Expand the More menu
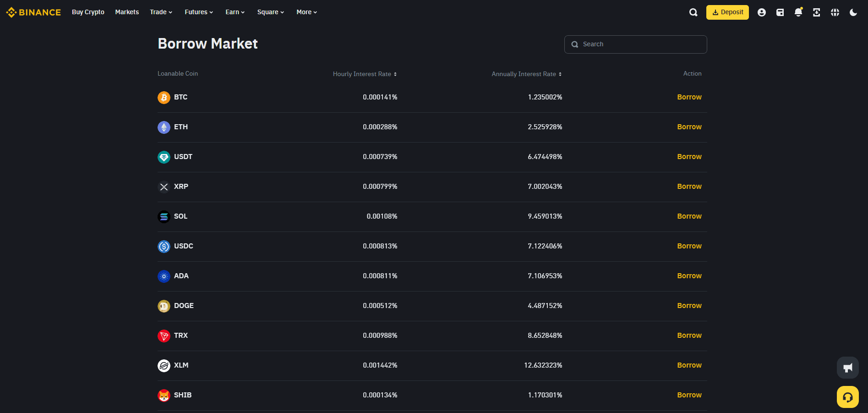Image resolution: width=868 pixels, height=413 pixels. pos(306,12)
